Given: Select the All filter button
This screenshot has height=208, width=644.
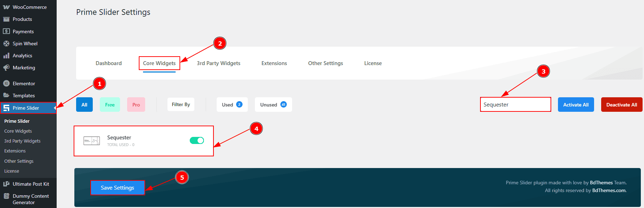Looking at the screenshot, I should pyautogui.click(x=84, y=105).
